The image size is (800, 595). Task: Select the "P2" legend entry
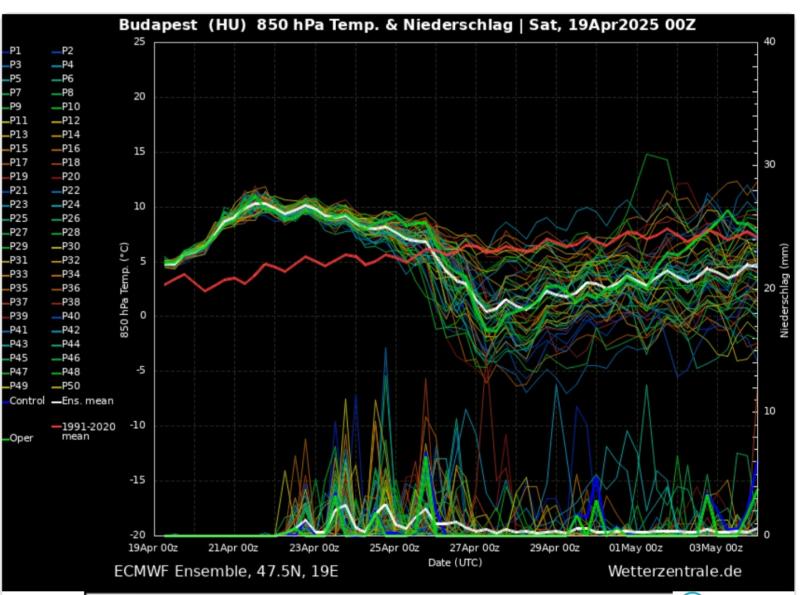[63, 51]
